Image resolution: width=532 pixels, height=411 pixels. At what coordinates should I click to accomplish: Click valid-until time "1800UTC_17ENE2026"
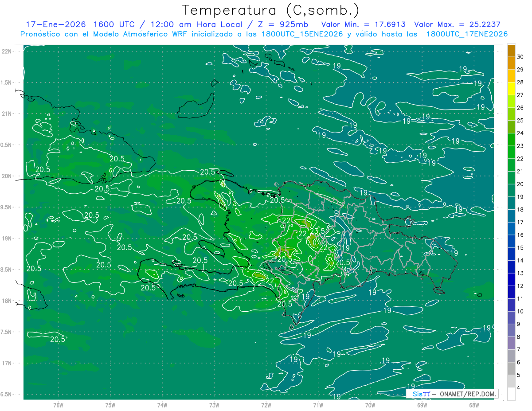[x=466, y=34]
